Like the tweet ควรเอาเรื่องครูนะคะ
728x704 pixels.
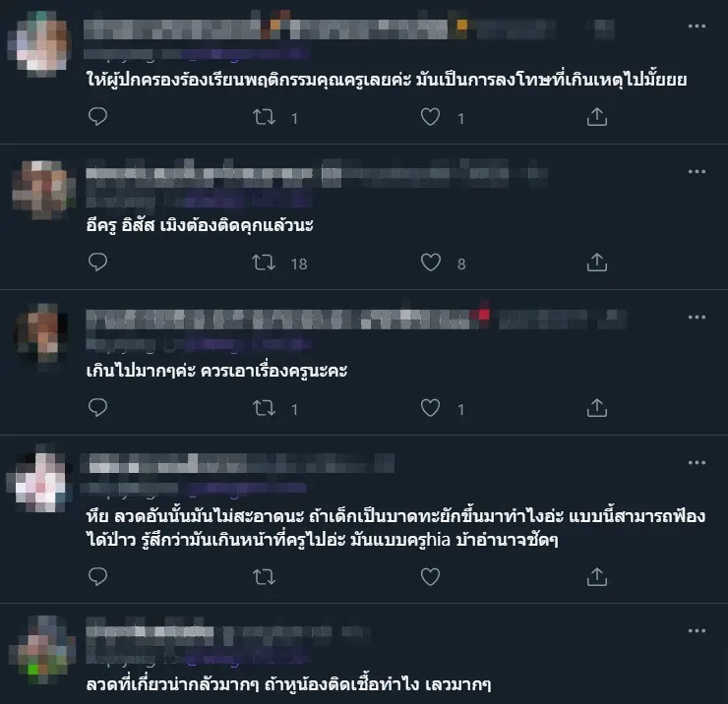click(x=430, y=408)
